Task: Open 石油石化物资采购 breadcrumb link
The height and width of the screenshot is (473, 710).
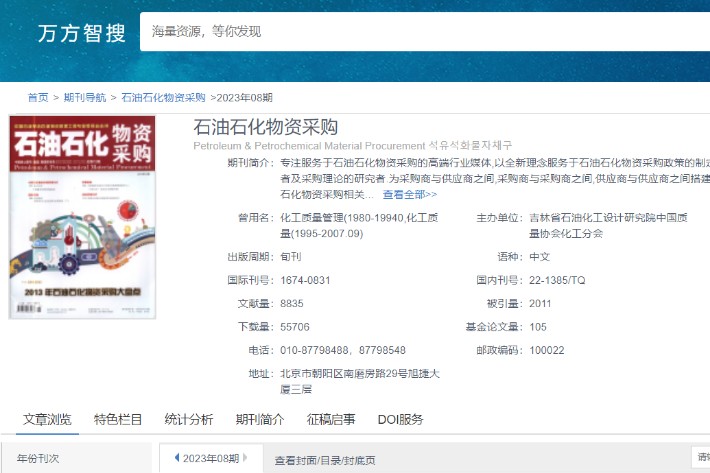Action: tap(163, 98)
